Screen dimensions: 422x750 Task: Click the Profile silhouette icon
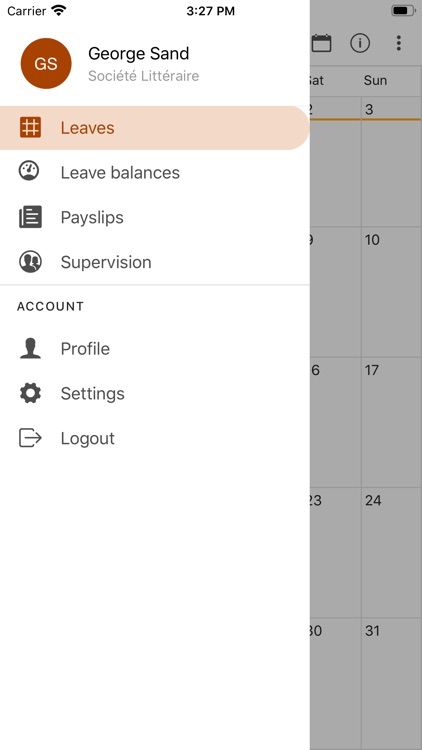pos(30,348)
